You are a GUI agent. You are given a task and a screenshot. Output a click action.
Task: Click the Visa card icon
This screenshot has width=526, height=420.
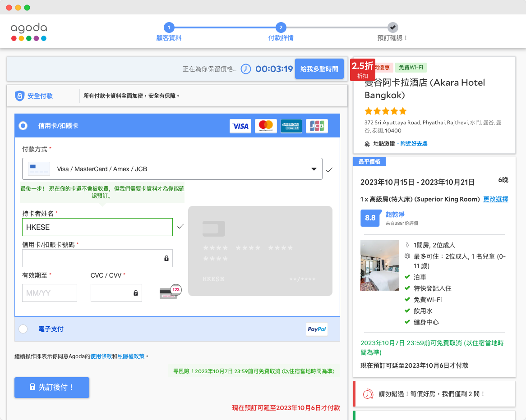[x=240, y=126]
